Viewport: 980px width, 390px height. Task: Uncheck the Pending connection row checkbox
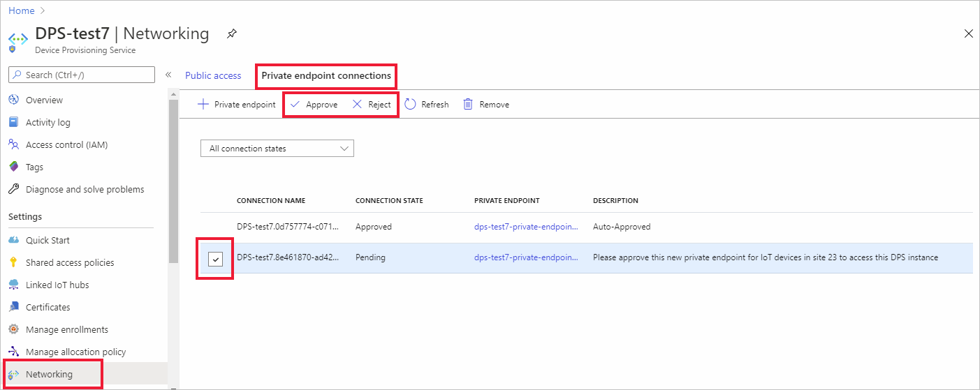point(215,260)
